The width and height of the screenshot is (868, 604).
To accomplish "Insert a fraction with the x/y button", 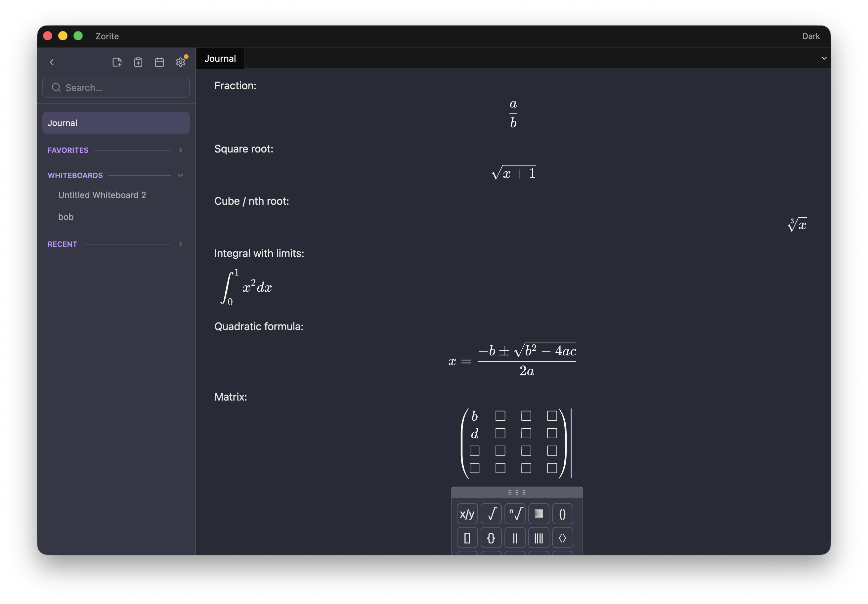I will coord(467,514).
